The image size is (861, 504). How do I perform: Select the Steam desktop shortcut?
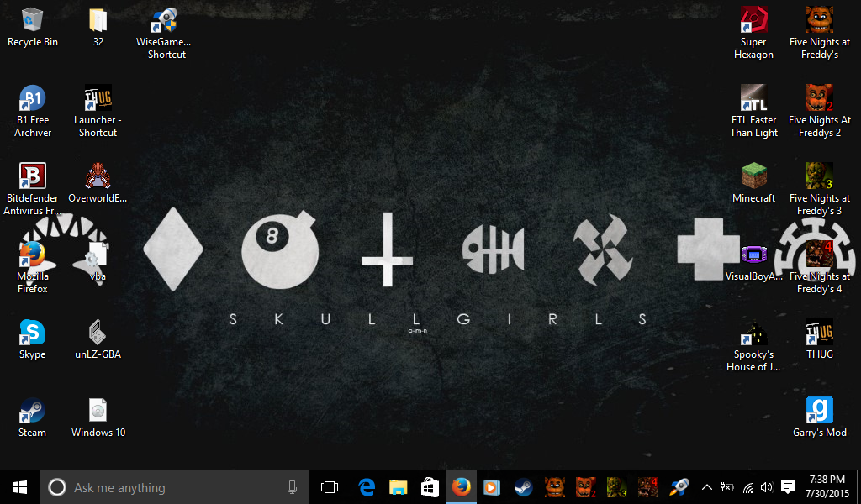click(33, 417)
